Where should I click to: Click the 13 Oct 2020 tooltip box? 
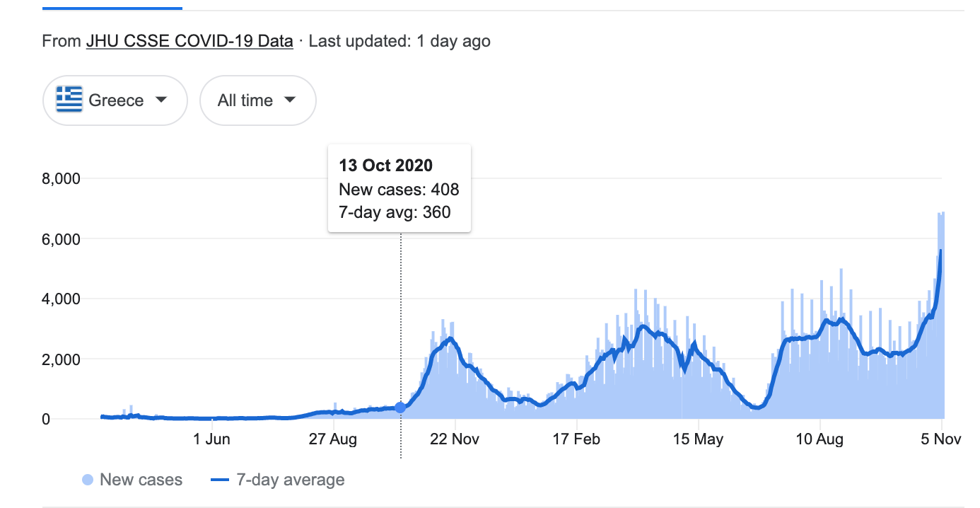tap(399, 188)
